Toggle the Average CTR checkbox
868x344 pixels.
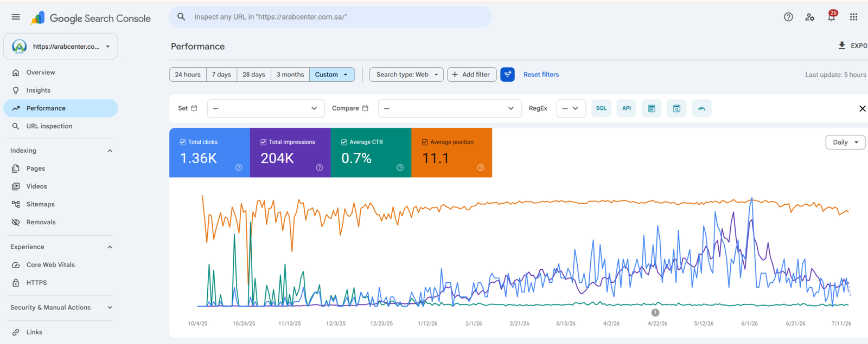tap(344, 142)
